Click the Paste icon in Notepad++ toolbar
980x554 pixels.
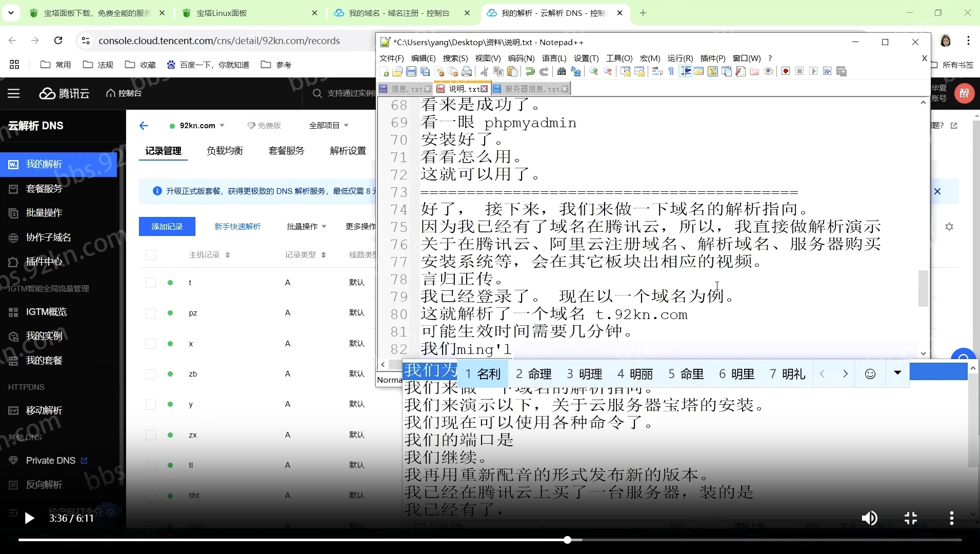pyautogui.click(x=512, y=72)
